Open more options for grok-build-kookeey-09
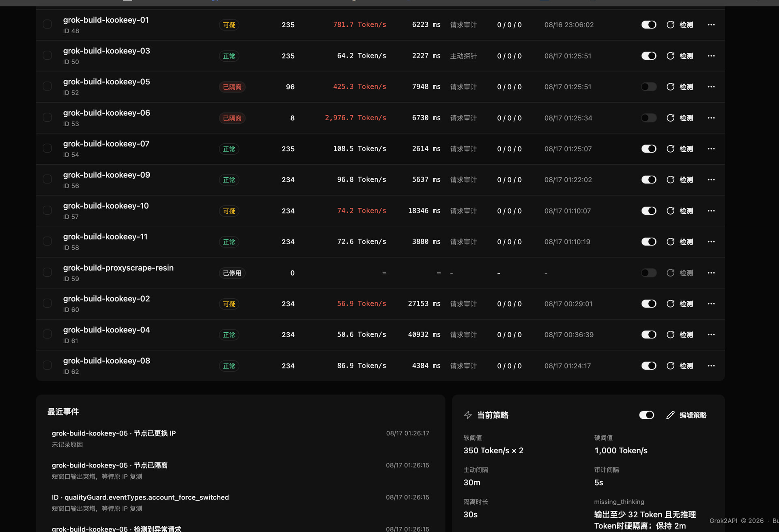 [711, 180]
